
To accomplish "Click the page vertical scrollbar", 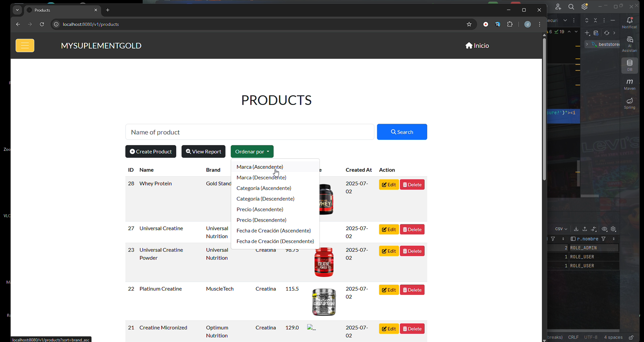I will pyautogui.click(x=544, y=109).
